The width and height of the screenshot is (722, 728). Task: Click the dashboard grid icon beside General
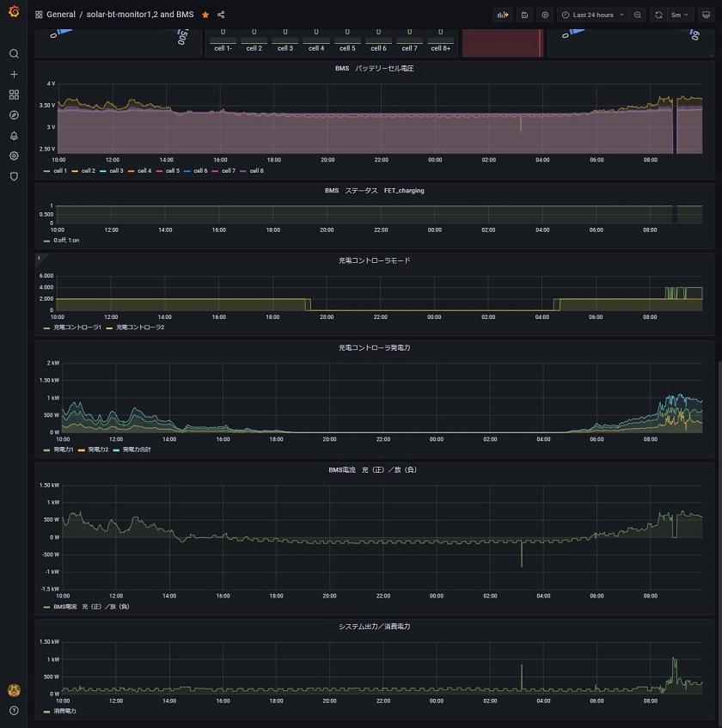click(39, 15)
